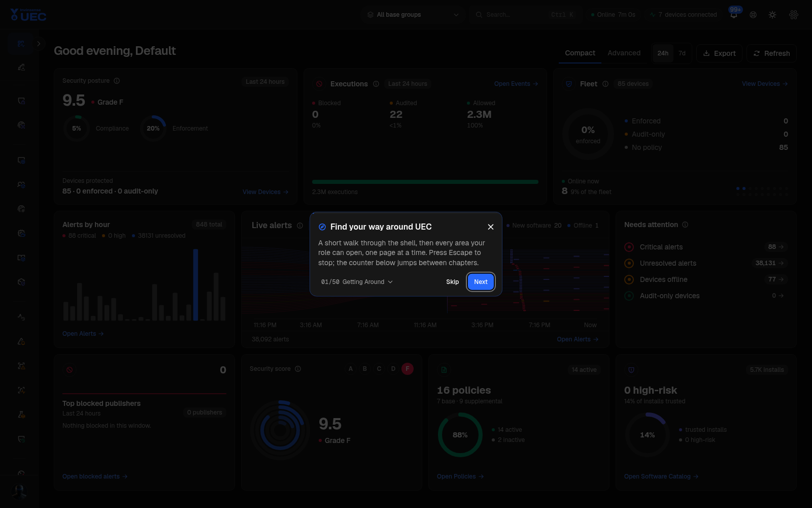Switch to the Advanced tab

pyautogui.click(x=624, y=53)
